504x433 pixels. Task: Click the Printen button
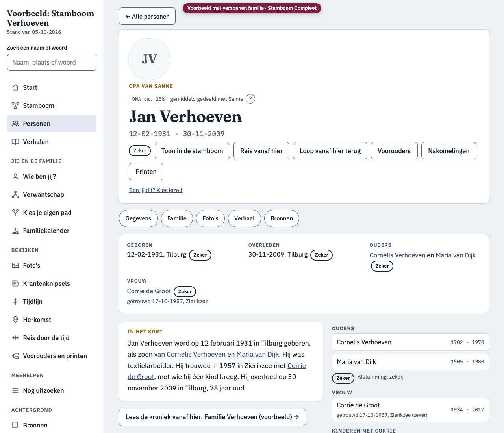tap(146, 172)
